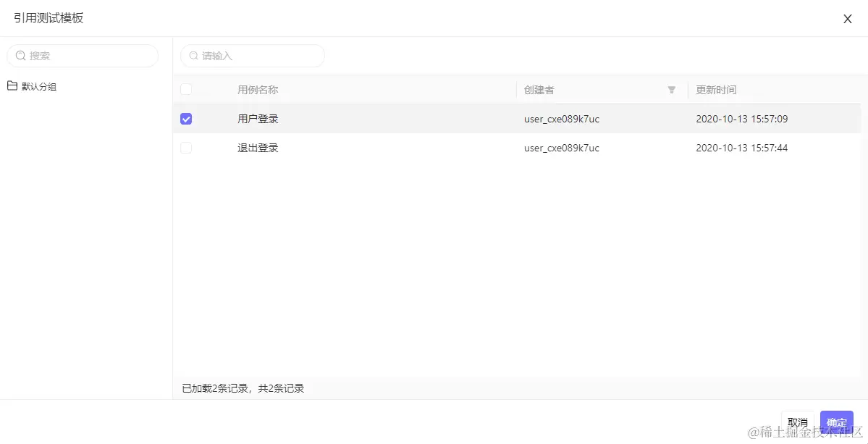Screen dimensions: 868x444
Task: Click the 引用测试模板 dialog title
Action: tap(49, 18)
